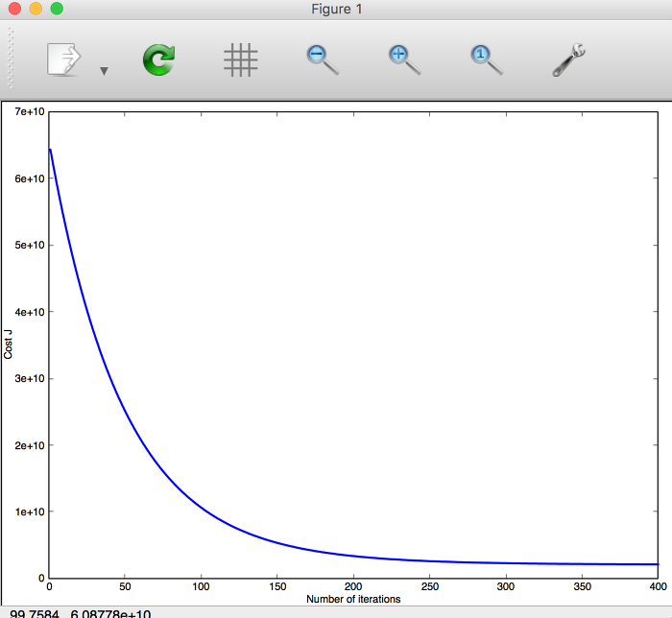Open the export options dropdown arrow
Viewport: 672px width, 618px height.
104,71
